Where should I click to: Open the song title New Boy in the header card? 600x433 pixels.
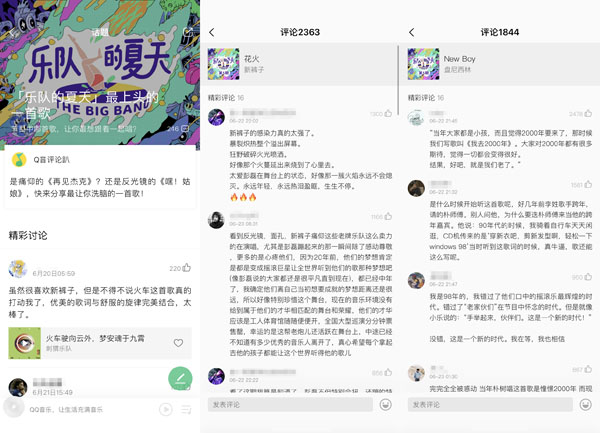pos(460,59)
